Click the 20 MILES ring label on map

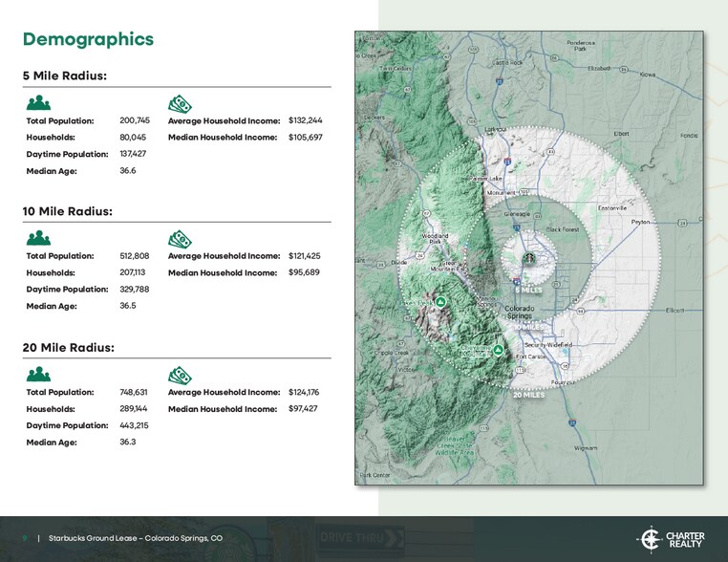(528, 394)
